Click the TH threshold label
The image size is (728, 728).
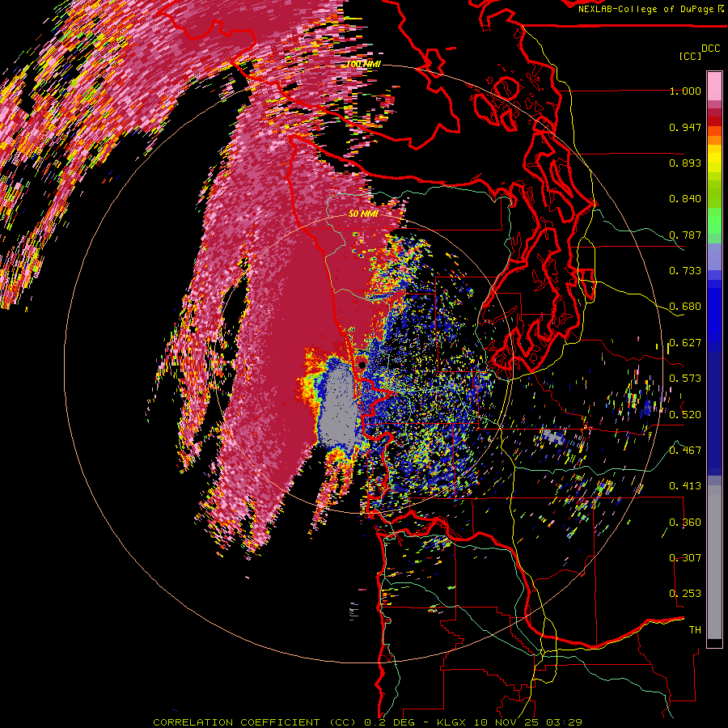point(695,630)
